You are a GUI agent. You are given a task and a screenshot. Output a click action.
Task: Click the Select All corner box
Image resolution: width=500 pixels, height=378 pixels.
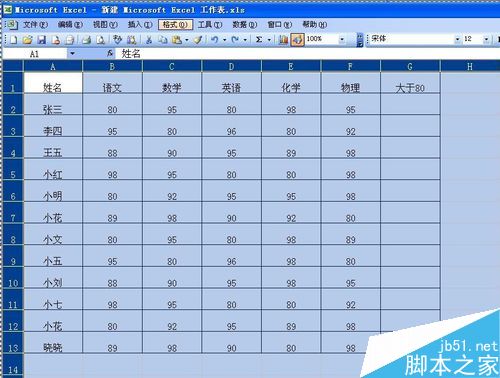pyautogui.click(x=13, y=66)
